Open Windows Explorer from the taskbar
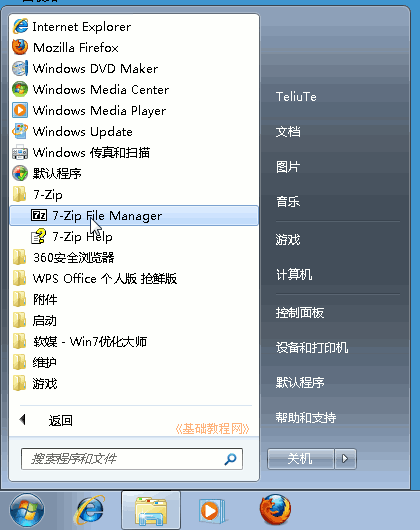This screenshot has height=530, width=420. (x=151, y=510)
